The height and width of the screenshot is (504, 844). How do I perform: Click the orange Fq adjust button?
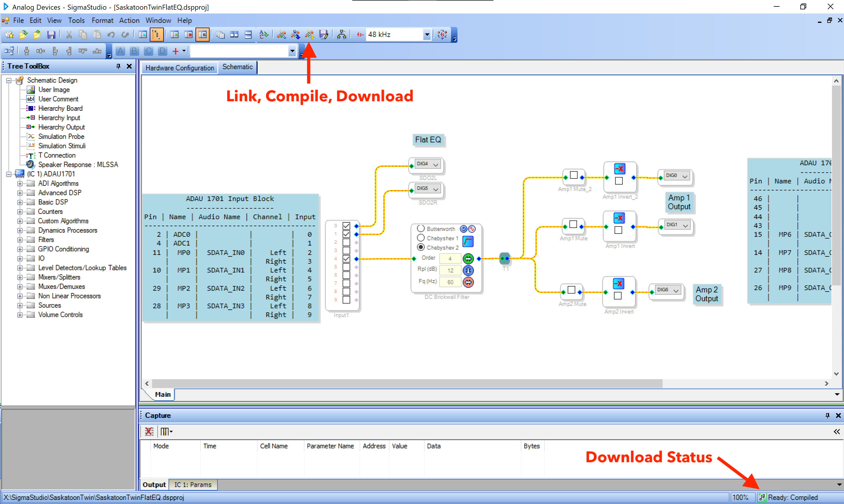click(468, 282)
